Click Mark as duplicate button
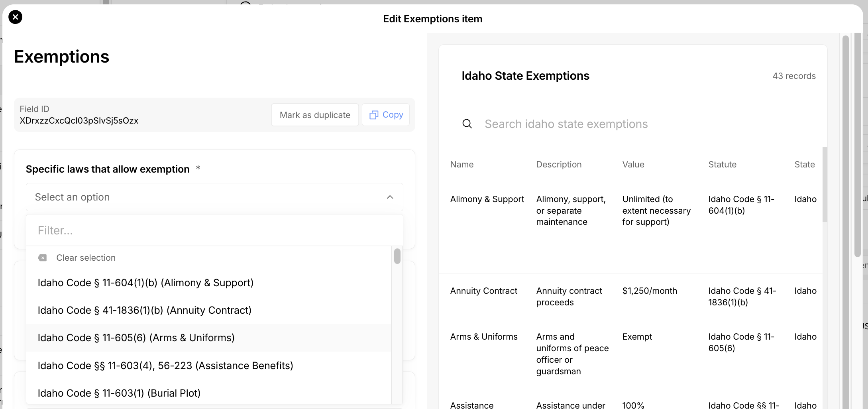This screenshot has height=409, width=868. [315, 115]
